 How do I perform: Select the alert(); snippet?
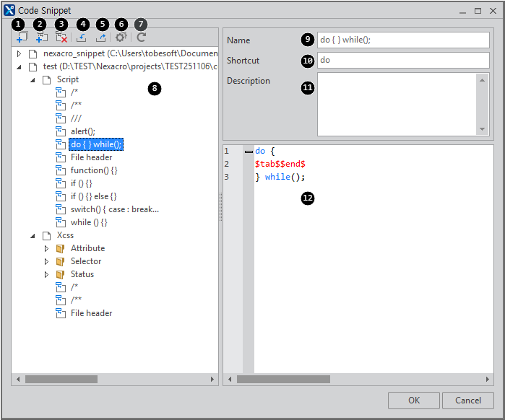tap(82, 131)
